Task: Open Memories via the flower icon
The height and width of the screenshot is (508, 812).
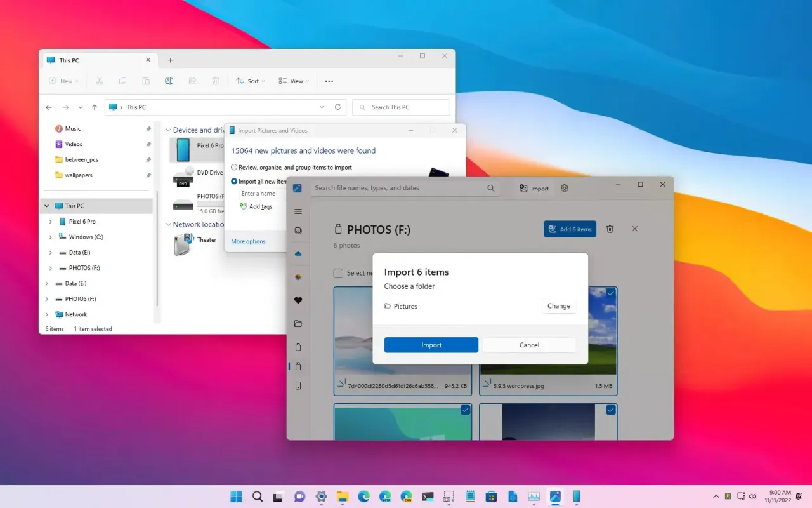Action: click(x=298, y=277)
